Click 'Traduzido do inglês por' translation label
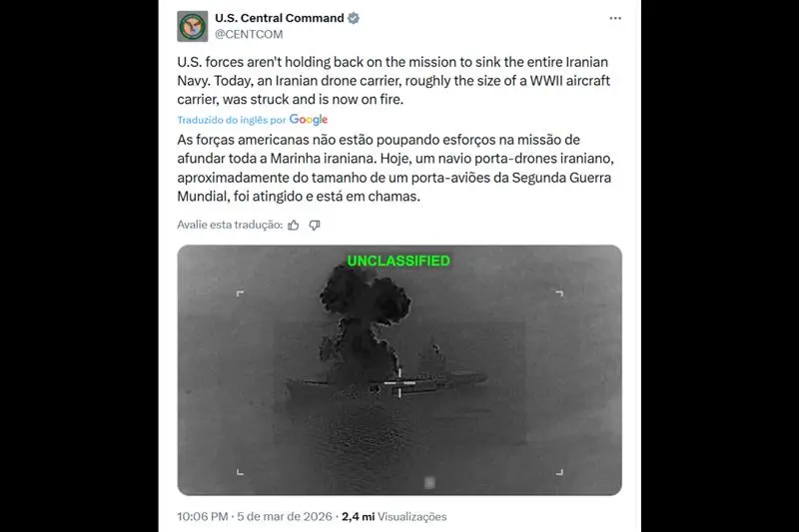 [232, 120]
